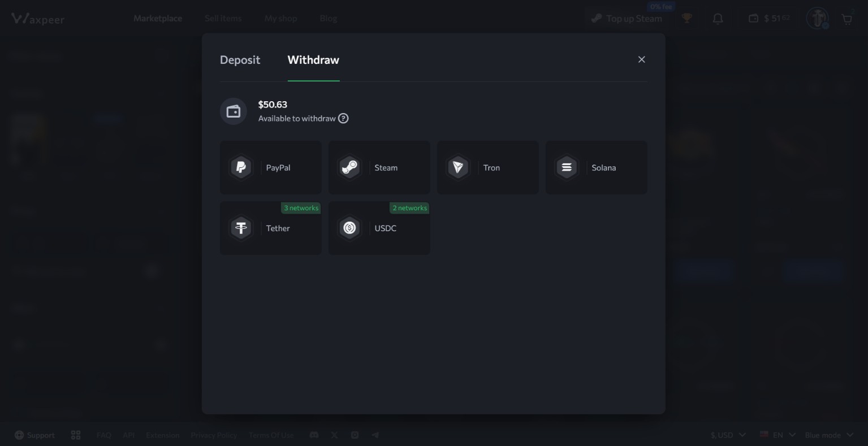Open the X social link
The width and height of the screenshot is (868, 446).
point(334,435)
